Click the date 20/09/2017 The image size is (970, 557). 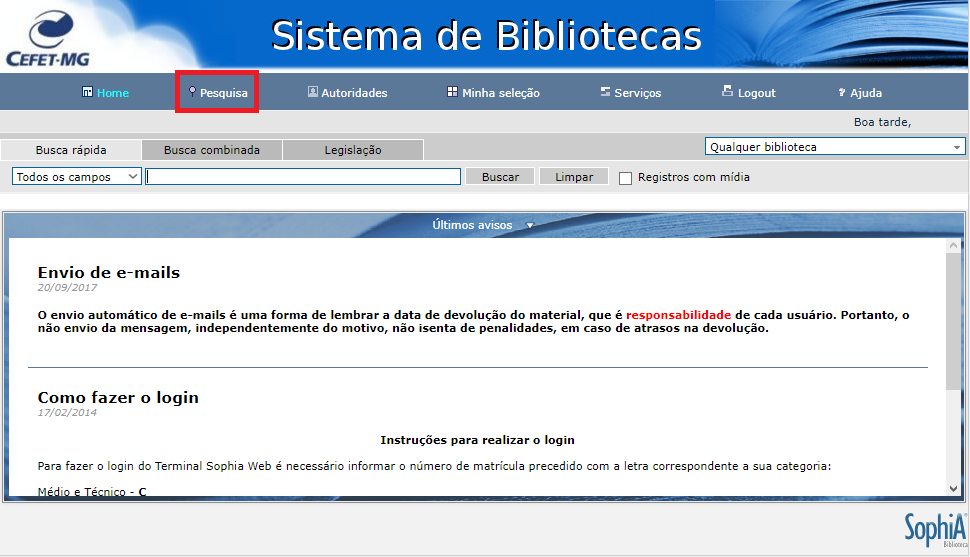pyautogui.click(x=67, y=287)
